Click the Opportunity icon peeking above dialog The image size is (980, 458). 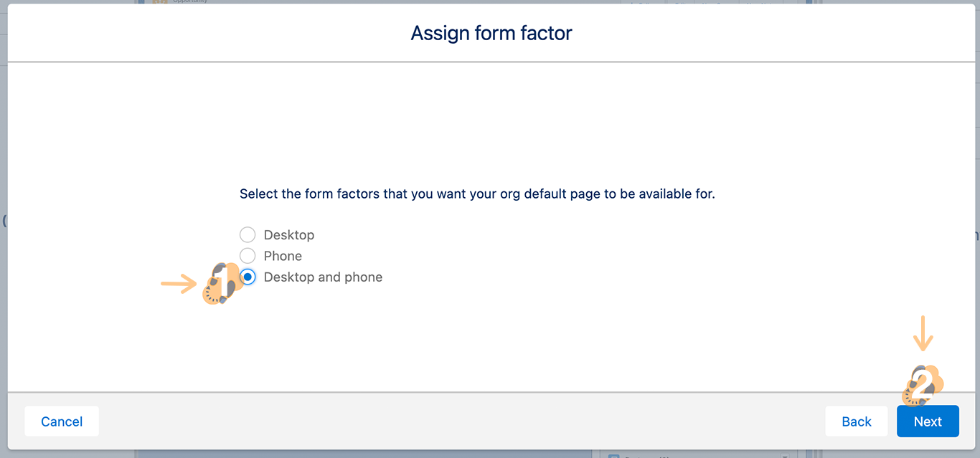pos(160,2)
